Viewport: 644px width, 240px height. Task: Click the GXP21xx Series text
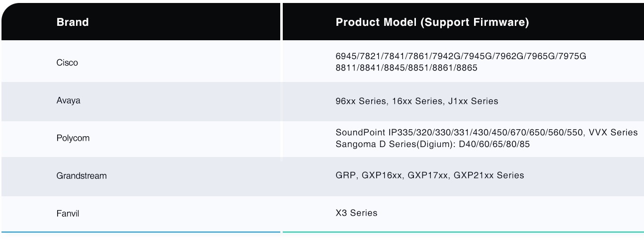489,175
